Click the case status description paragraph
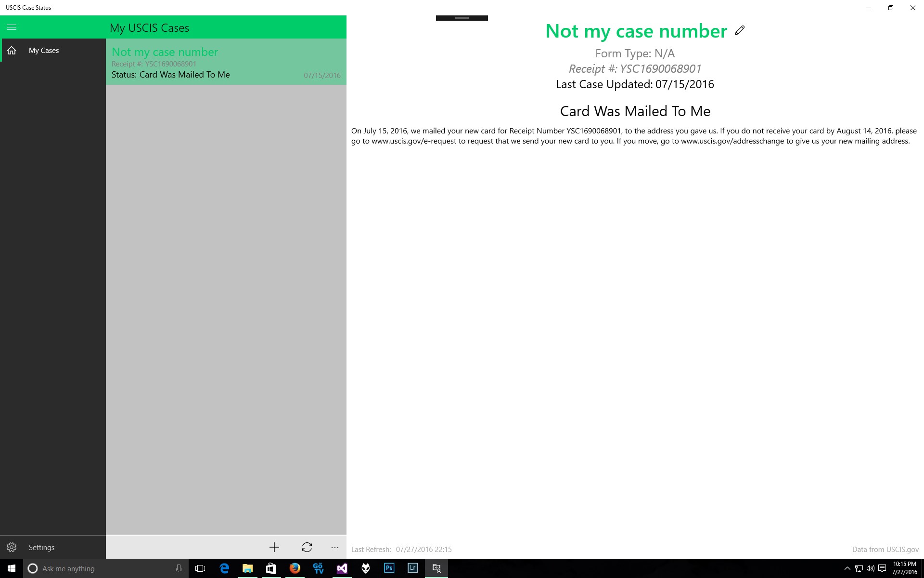The image size is (924, 578). click(634, 136)
